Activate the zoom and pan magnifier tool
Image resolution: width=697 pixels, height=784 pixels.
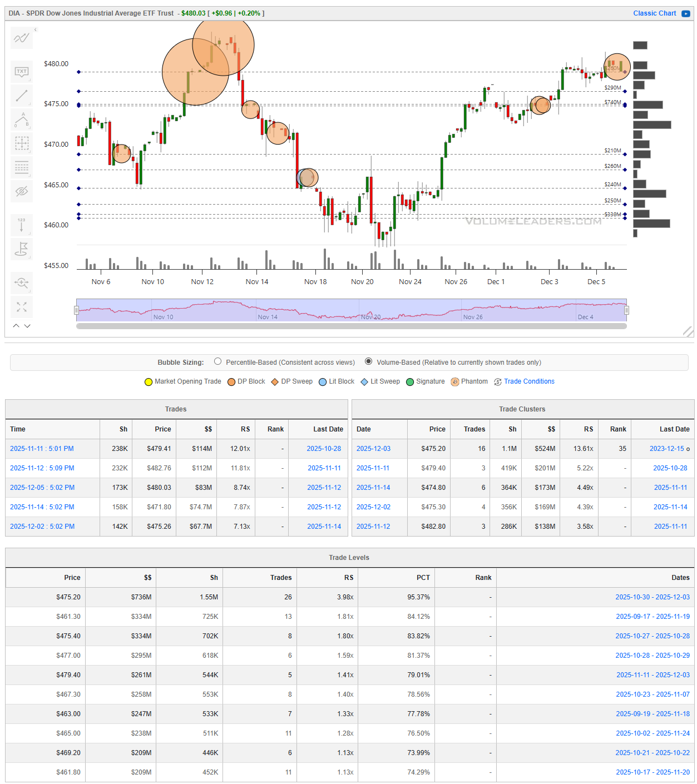pos(22,282)
